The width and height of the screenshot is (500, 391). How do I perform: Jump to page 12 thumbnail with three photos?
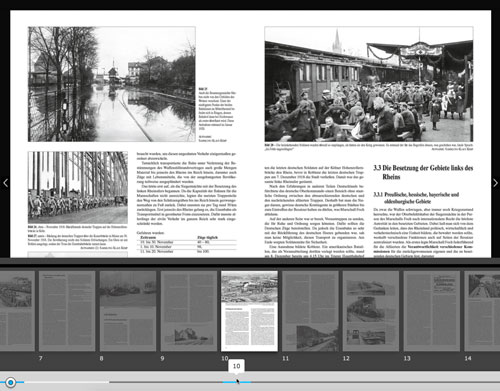click(x=371, y=311)
